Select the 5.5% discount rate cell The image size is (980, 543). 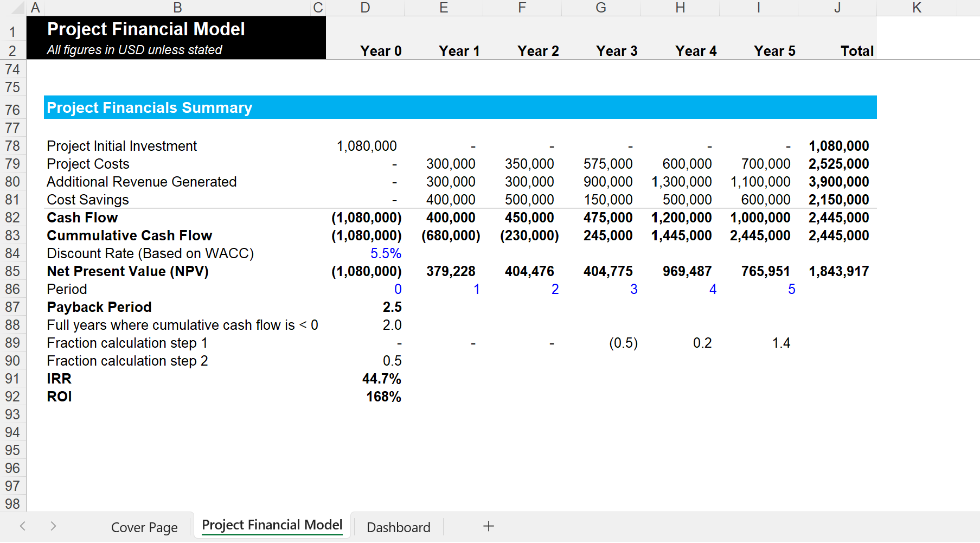click(386, 253)
